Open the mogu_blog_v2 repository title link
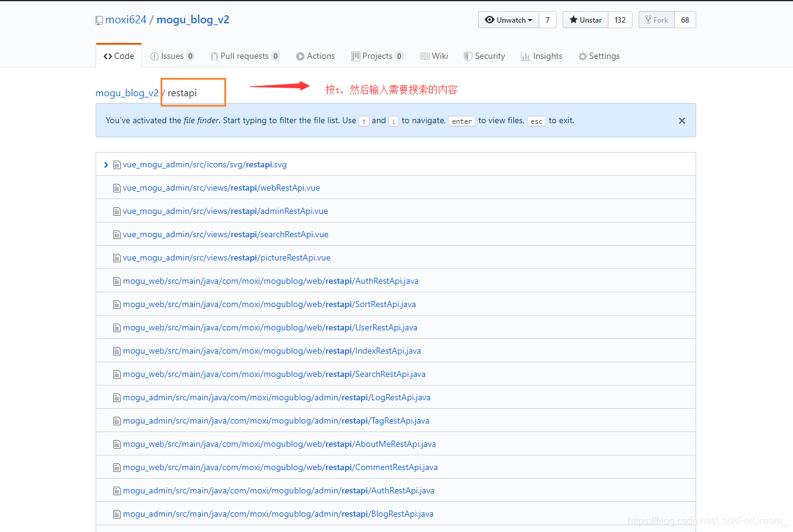The width and height of the screenshot is (793, 532). pos(193,20)
